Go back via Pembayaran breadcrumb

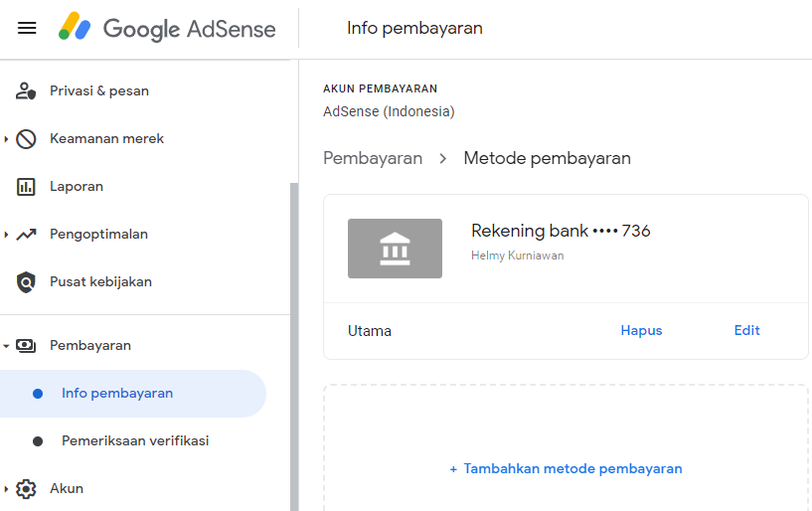point(373,158)
